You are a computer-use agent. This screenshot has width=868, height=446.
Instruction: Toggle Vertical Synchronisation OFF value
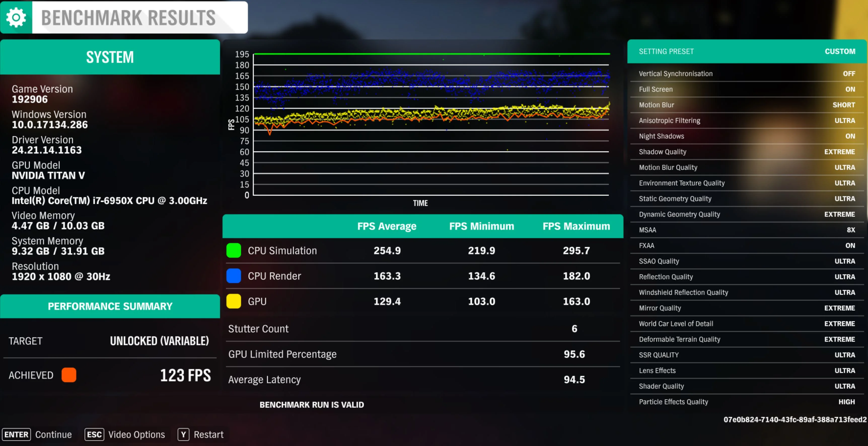[x=849, y=74]
